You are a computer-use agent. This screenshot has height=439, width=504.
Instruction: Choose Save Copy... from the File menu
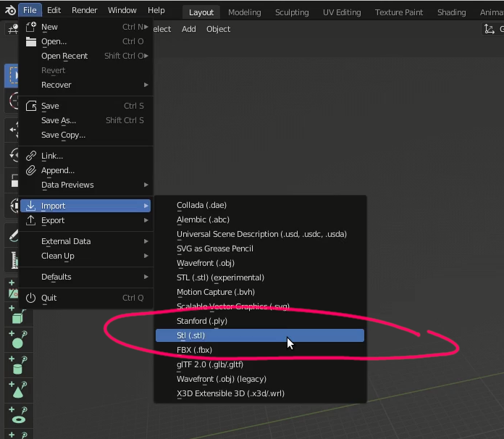[85, 135]
